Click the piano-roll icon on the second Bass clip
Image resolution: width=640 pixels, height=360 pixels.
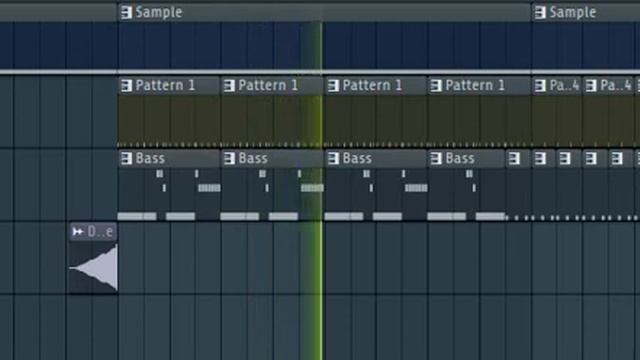point(229,158)
